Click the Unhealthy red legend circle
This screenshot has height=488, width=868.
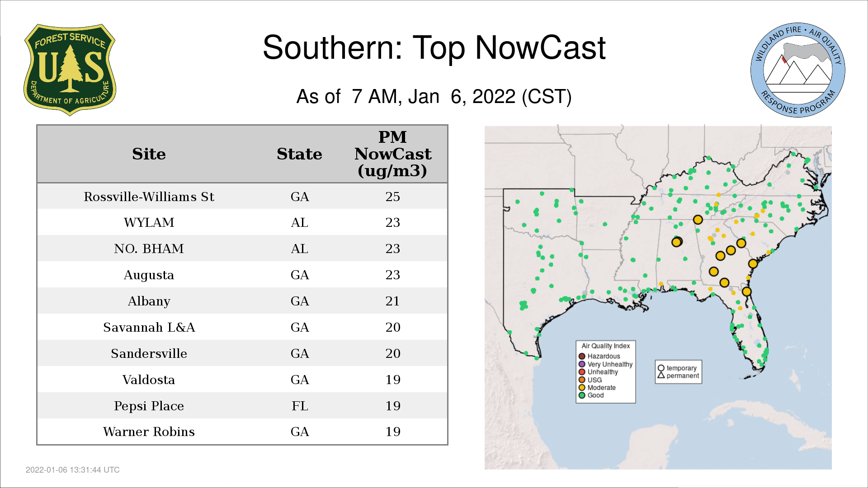[x=582, y=372]
